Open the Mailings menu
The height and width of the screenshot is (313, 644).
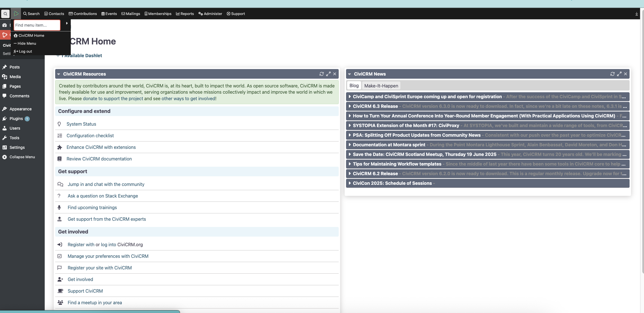pyautogui.click(x=131, y=14)
